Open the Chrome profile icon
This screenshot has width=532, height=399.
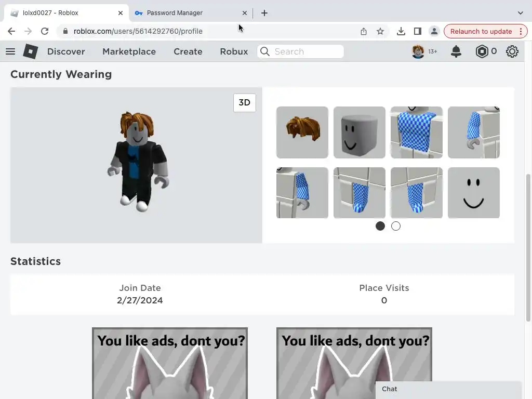434,31
